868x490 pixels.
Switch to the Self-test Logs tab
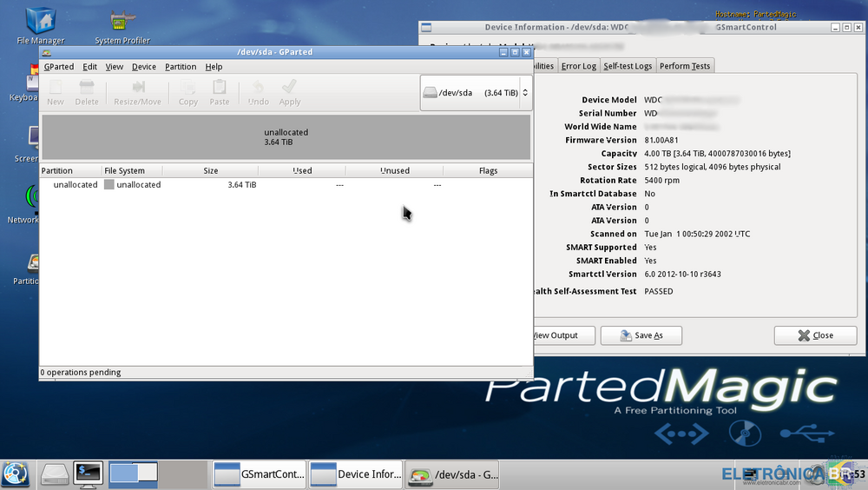click(x=628, y=66)
